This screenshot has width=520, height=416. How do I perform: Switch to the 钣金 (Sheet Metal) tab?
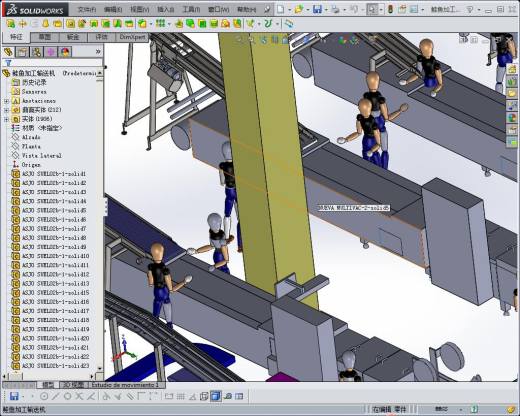point(73,37)
